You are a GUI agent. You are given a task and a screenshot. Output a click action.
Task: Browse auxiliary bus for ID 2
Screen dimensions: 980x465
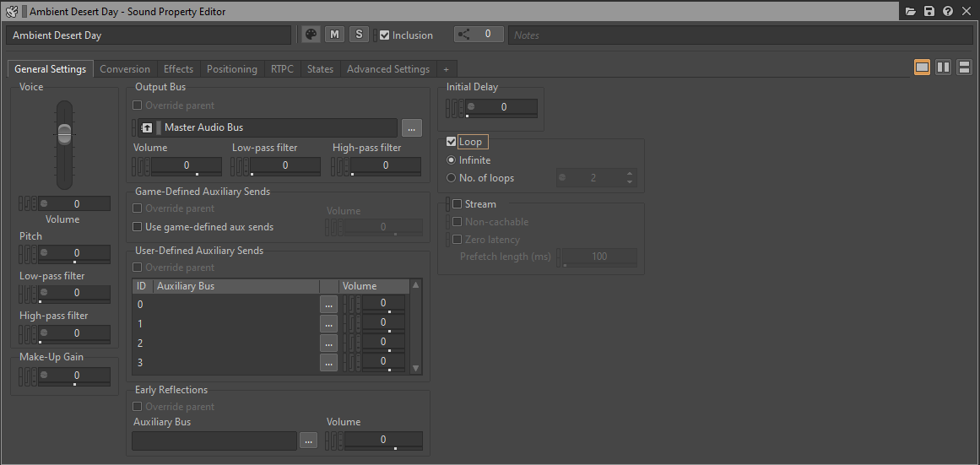[x=328, y=343]
